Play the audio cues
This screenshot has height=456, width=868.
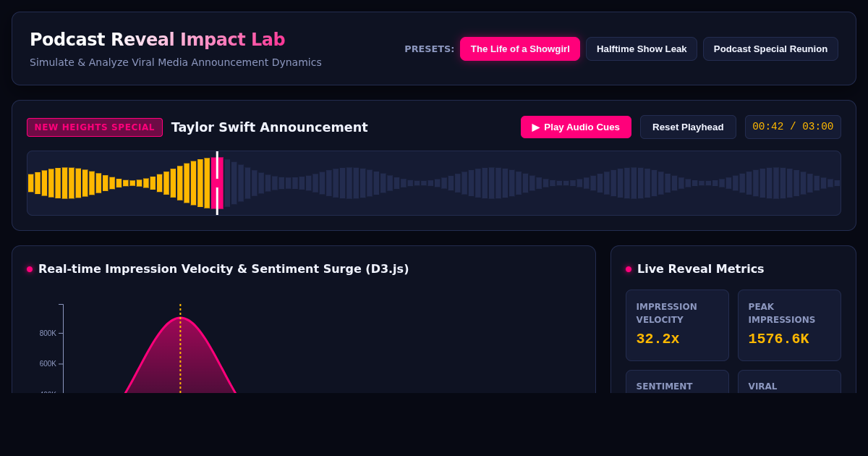576,127
